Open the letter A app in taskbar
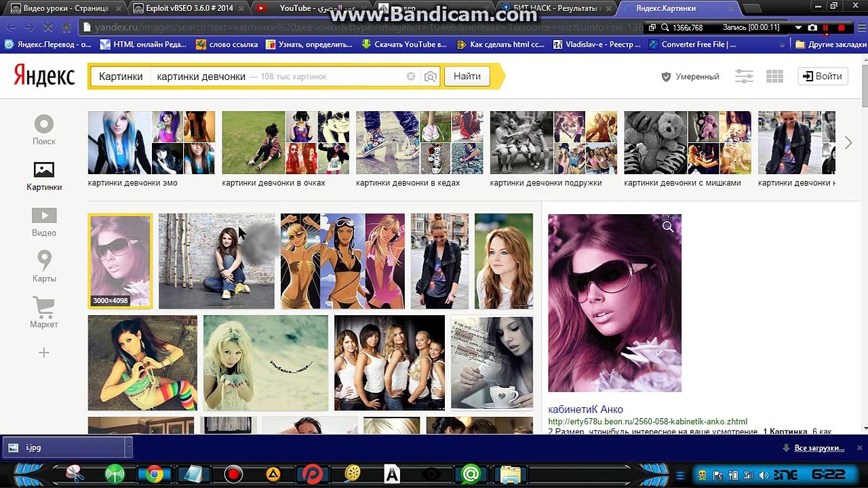 (392, 474)
